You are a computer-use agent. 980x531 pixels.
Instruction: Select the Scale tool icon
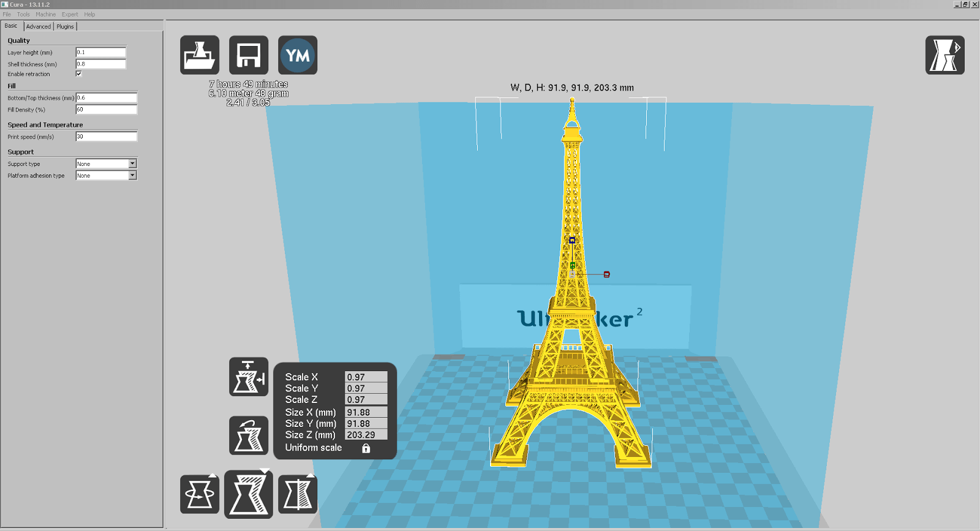click(x=249, y=494)
